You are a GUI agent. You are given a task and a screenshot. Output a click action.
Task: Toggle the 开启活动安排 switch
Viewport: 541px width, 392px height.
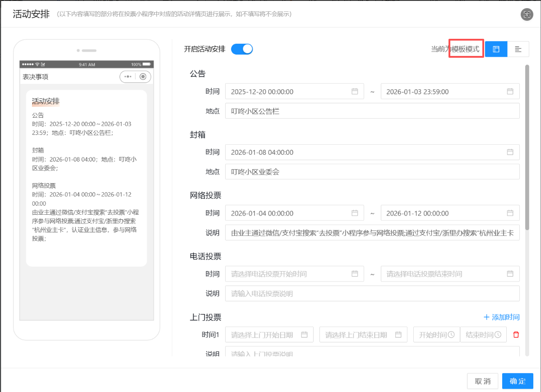(242, 49)
